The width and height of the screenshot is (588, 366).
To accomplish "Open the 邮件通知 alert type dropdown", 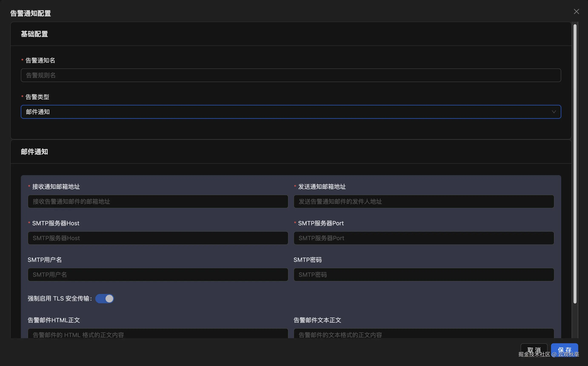I will pyautogui.click(x=291, y=112).
